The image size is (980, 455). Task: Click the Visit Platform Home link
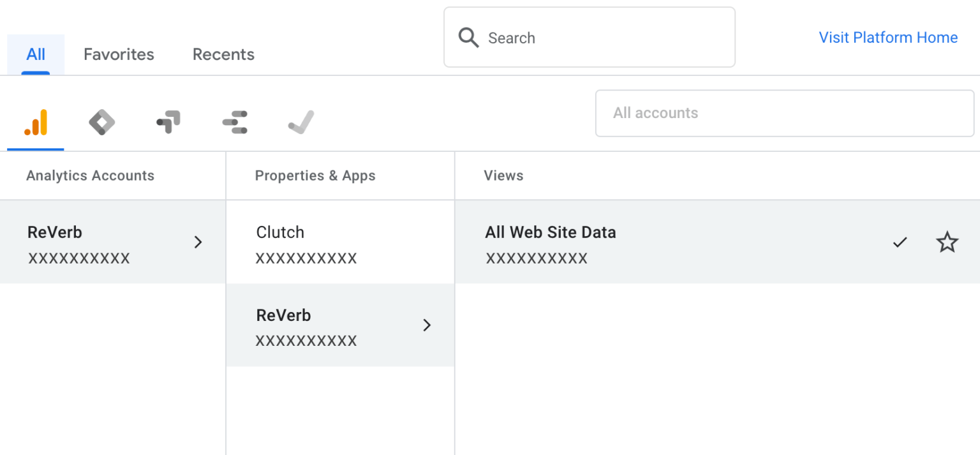point(887,38)
